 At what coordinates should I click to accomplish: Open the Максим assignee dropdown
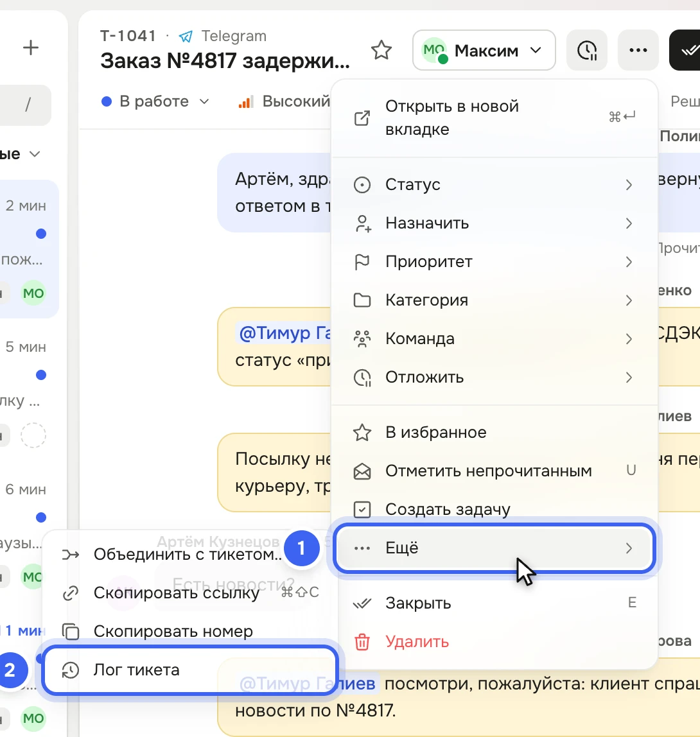[x=484, y=50]
